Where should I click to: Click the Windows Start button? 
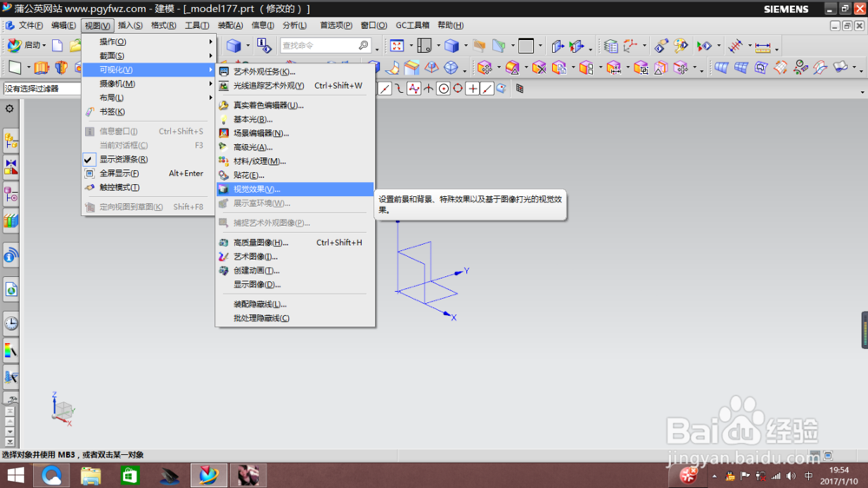point(16,475)
